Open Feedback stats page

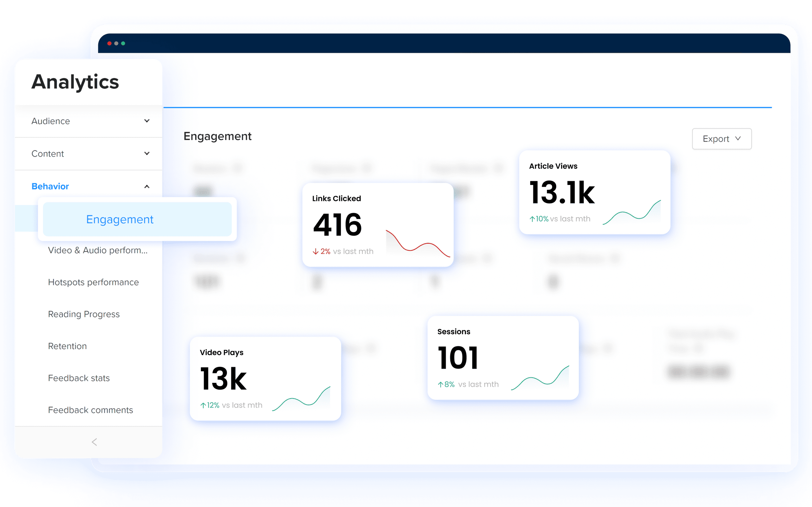(x=79, y=378)
